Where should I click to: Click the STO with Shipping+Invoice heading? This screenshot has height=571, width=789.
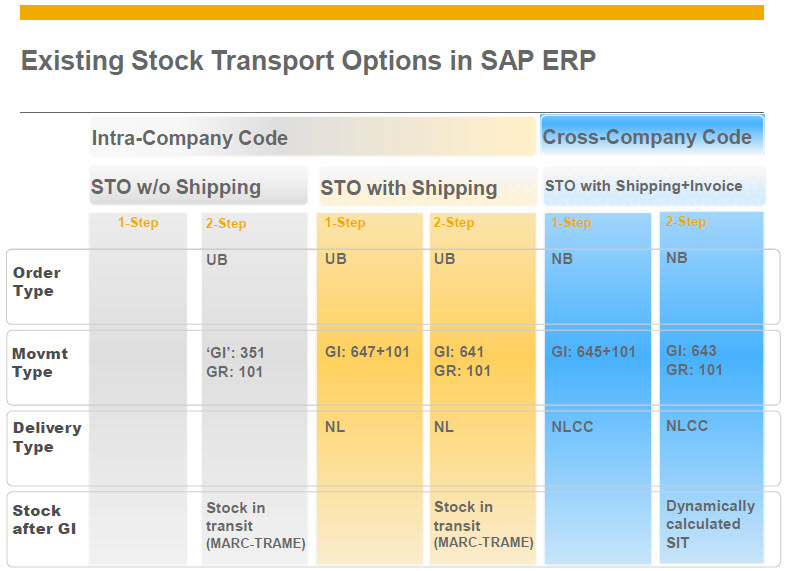click(x=644, y=186)
